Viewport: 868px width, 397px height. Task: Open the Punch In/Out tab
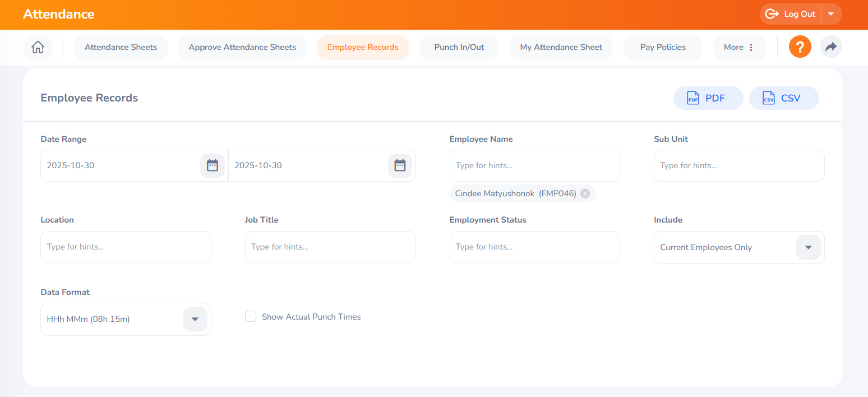click(459, 47)
